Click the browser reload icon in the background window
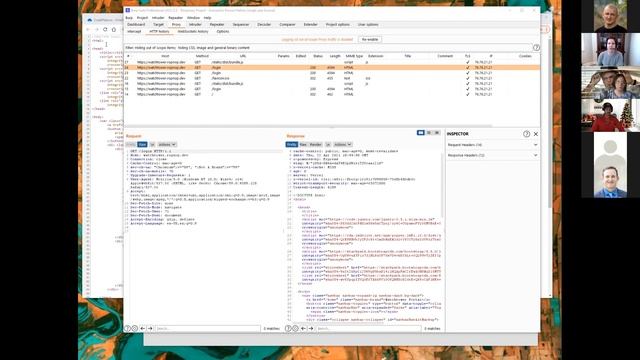The height and width of the screenshot is (360, 640). (x=105, y=29)
